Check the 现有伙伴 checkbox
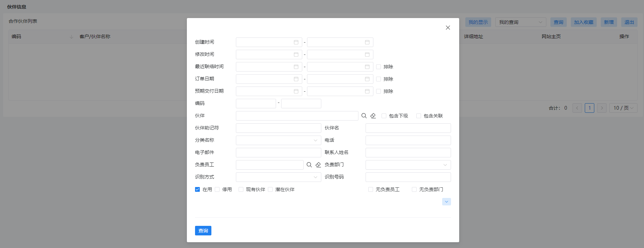Image resolution: width=644 pixels, height=248 pixels. 241,189
